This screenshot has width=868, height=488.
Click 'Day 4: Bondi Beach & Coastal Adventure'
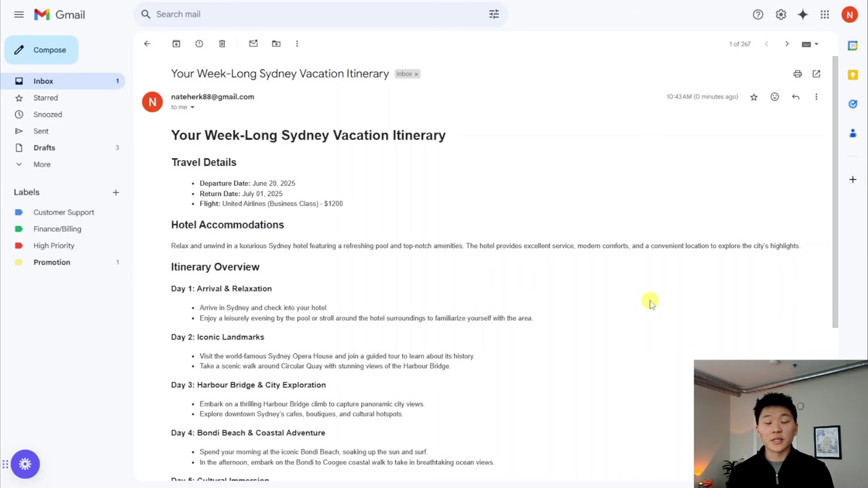coord(248,433)
